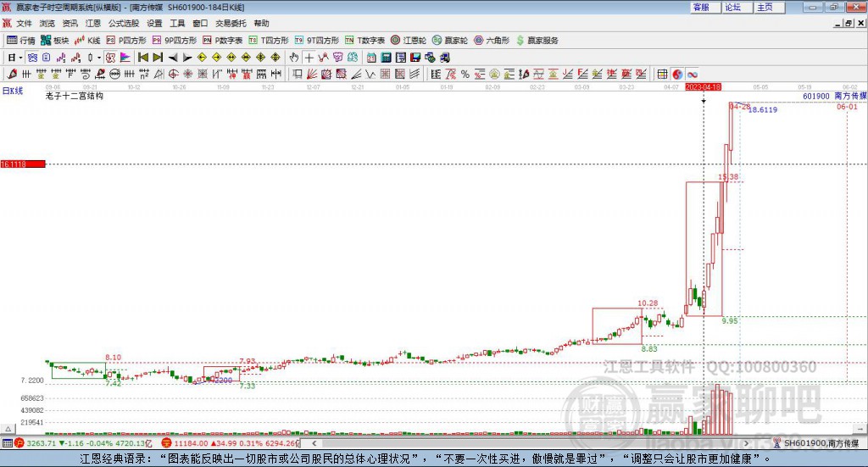Viewport: 868px width, 467px height.
Task: Open the 江恩轮 Gann wheel
Action: (409, 41)
